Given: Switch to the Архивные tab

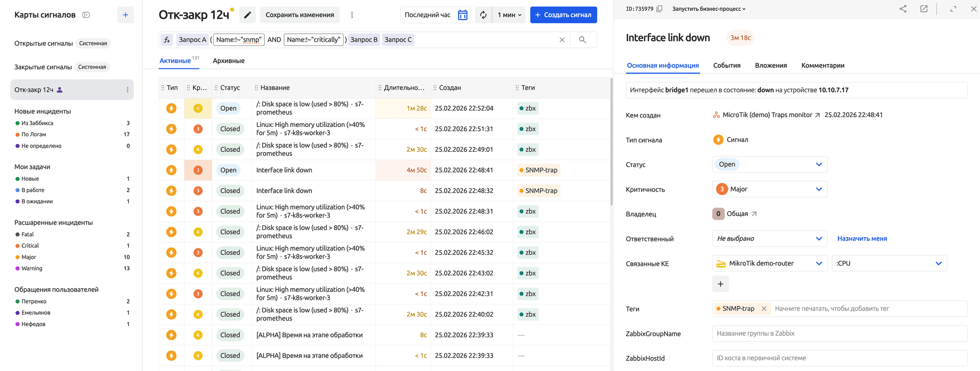Looking at the screenshot, I should [x=228, y=61].
